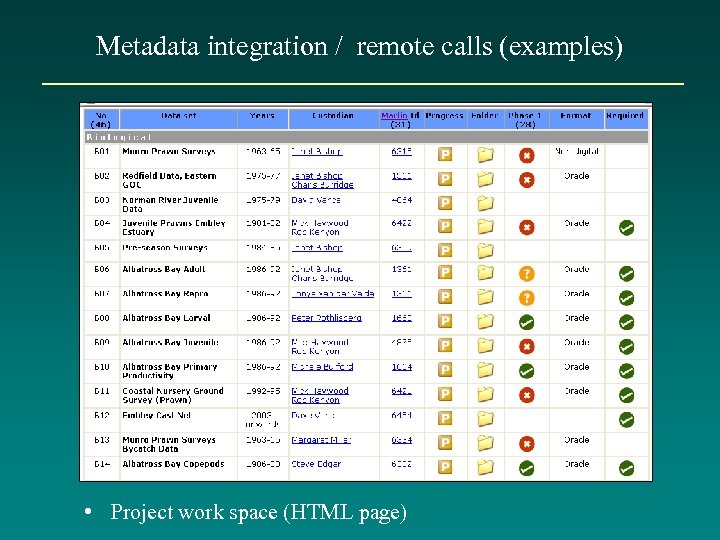The height and width of the screenshot is (540, 720).
Task: Open the Marlin Id link for Munro Prawn Surveys row 601
Action: coord(401,152)
